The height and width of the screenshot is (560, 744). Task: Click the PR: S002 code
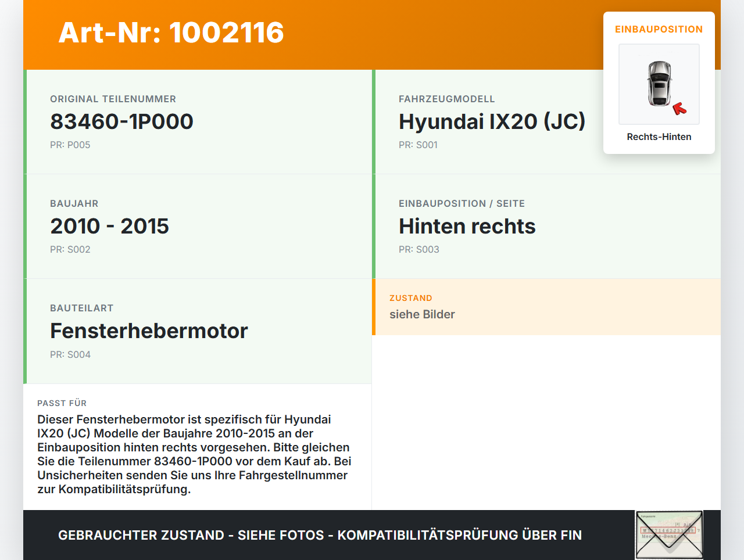(70, 249)
